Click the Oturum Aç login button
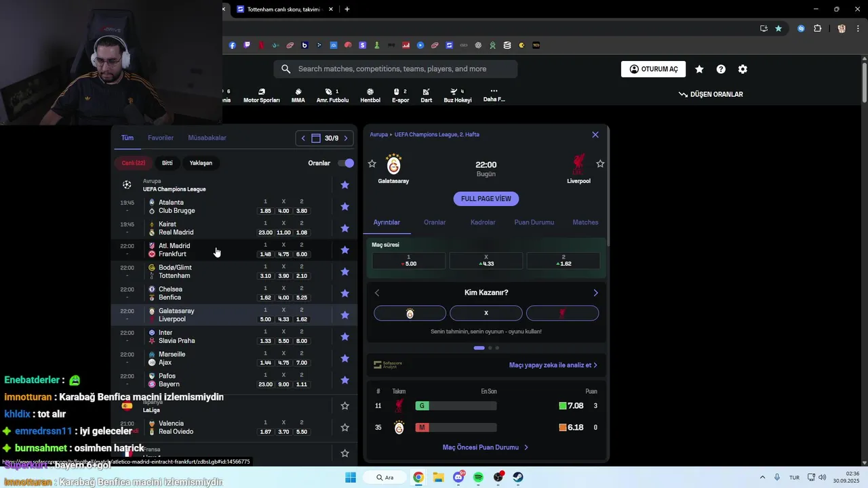Image resolution: width=868 pixels, height=488 pixels. [x=653, y=69]
